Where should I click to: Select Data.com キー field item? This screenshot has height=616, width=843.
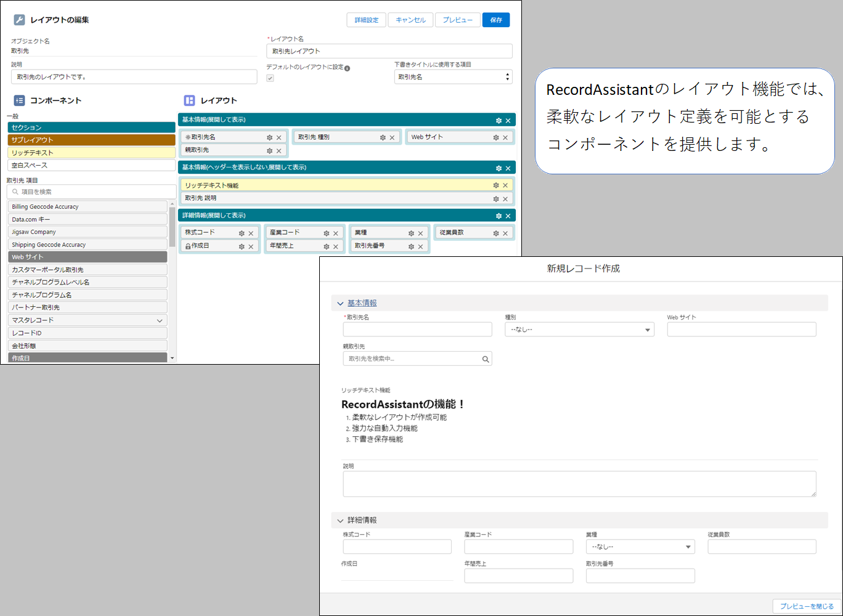pyautogui.click(x=88, y=219)
